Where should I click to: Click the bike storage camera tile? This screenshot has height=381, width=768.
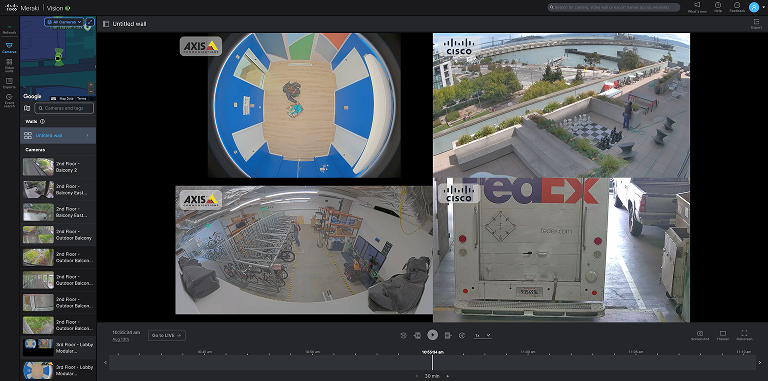click(304, 250)
